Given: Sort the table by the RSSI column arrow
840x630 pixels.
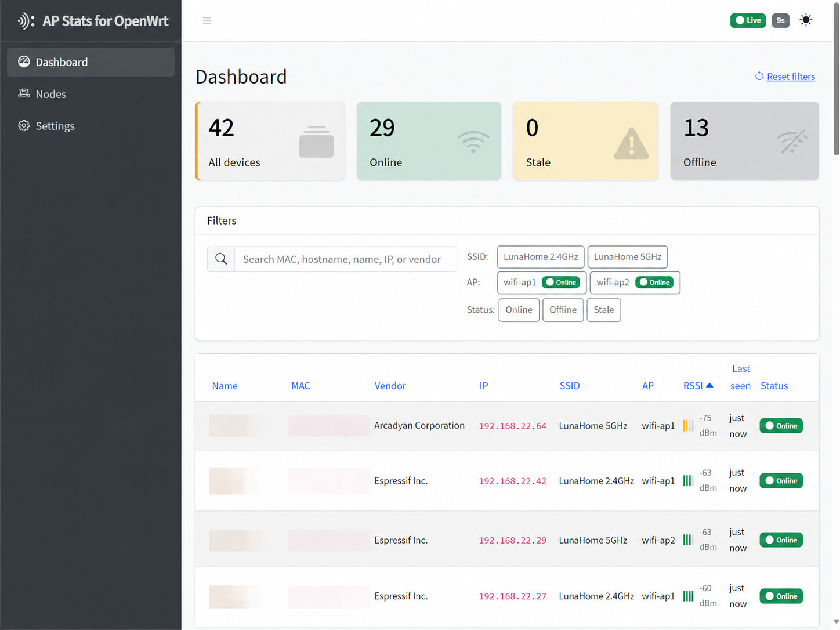Looking at the screenshot, I should click(x=709, y=385).
